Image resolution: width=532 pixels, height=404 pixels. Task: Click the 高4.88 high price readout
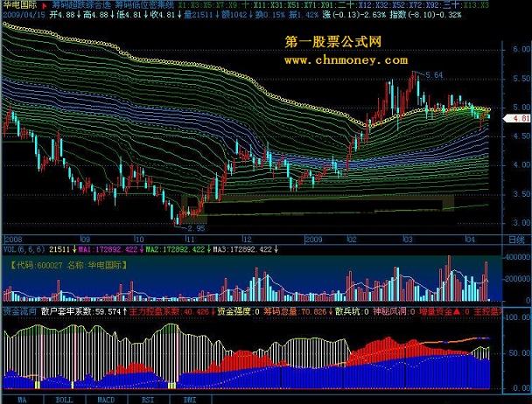(95, 15)
